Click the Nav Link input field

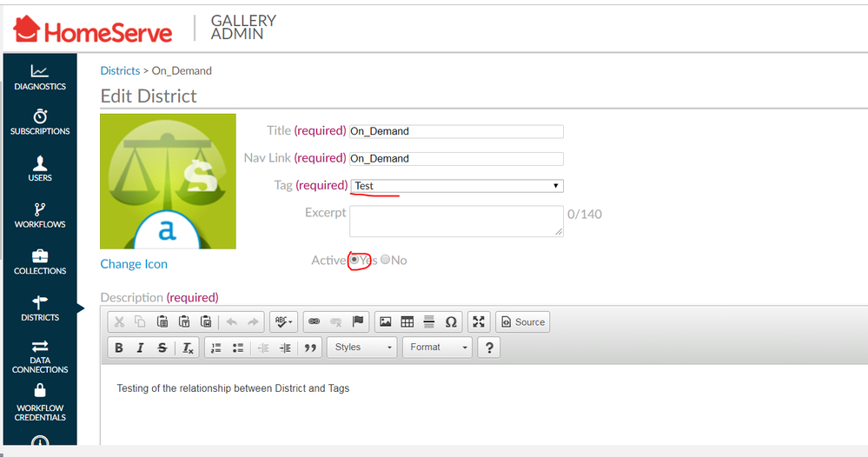tap(456, 158)
